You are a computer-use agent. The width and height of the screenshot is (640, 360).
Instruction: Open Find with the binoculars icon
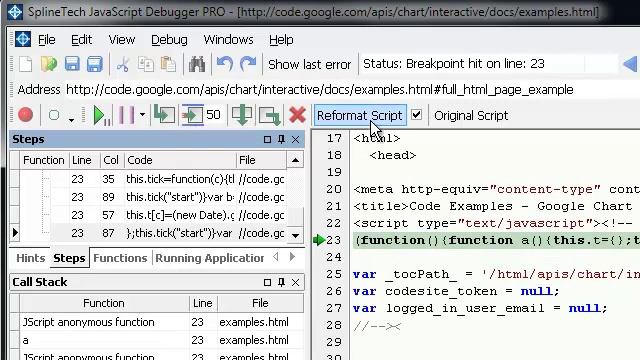(197, 64)
